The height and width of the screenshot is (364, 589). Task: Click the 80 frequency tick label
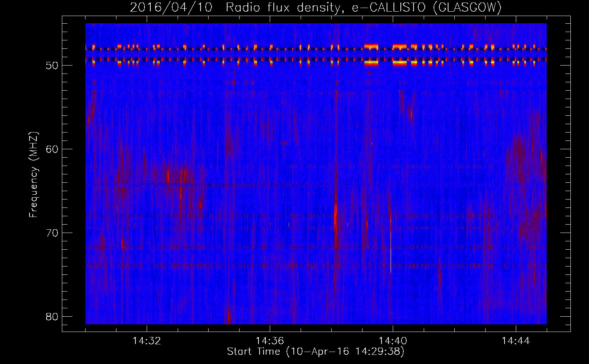[x=52, y=317]
